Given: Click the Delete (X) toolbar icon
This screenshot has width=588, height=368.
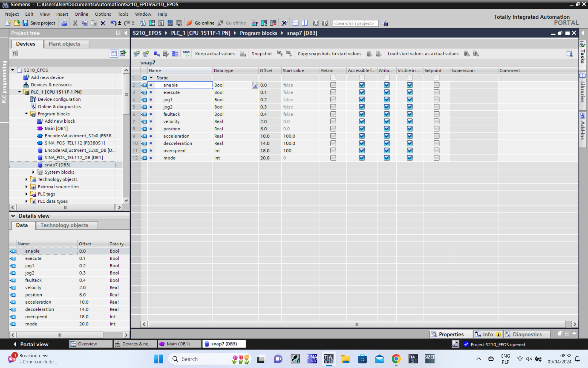Looking at the screenshot, I should click(103, 23).
